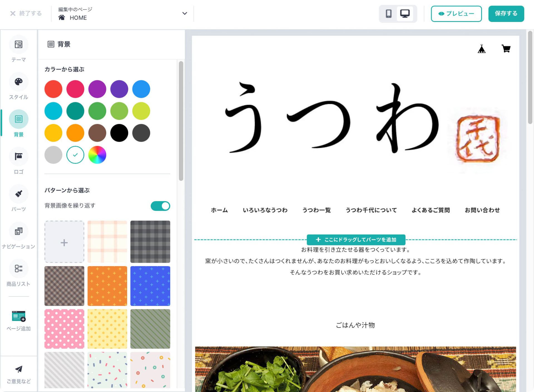Switch to desktop preview icon
This screenshot has width=534, height=392.
click(405, 14)
